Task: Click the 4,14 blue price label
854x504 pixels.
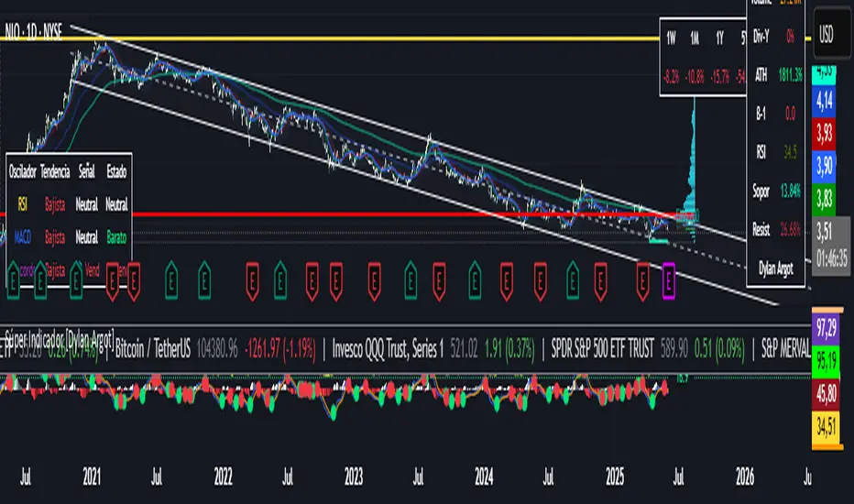Action: 824,102
